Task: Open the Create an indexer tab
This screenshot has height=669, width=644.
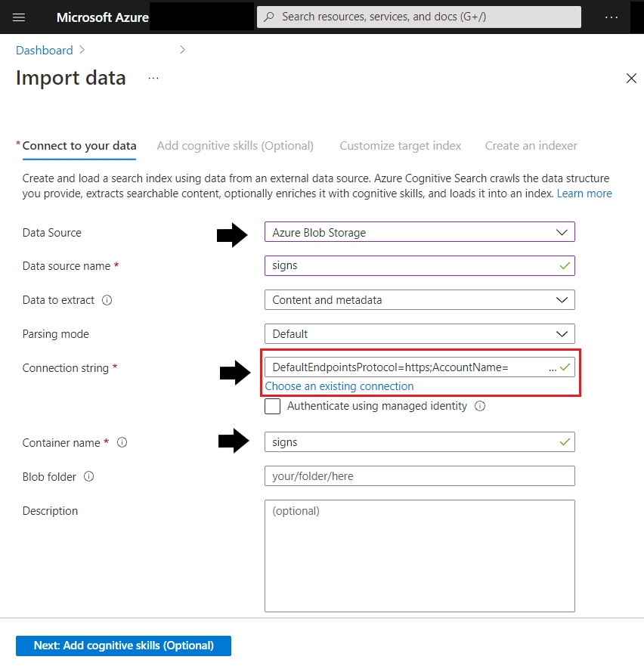Action: coord(531,145)
